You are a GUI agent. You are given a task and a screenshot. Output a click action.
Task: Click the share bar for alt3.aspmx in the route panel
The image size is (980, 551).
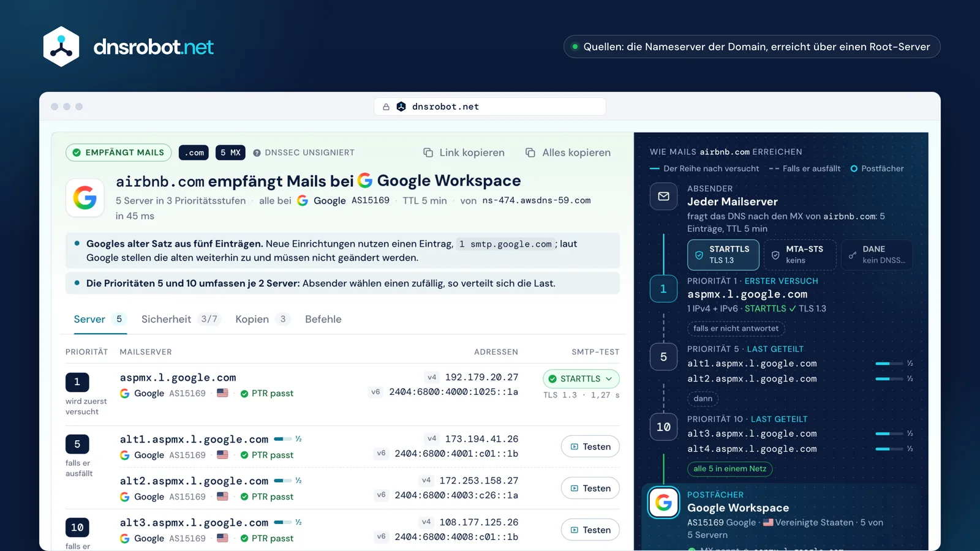pyautogui.click(x=889, y=433)
